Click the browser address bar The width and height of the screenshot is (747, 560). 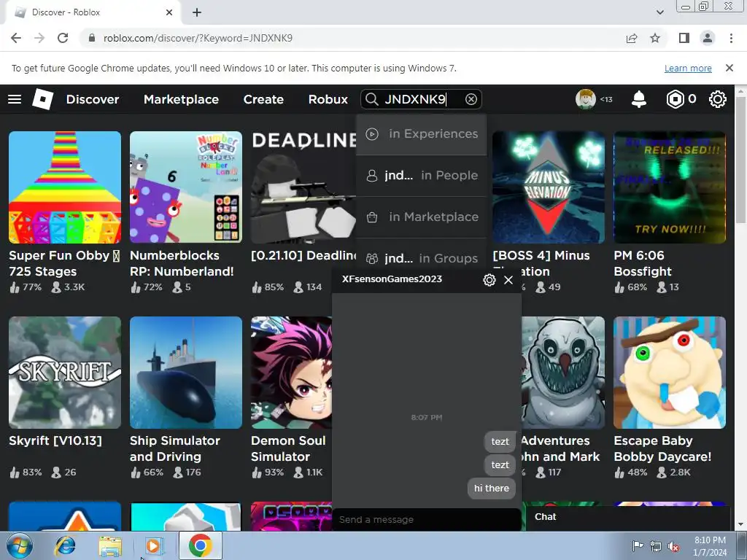point(352,38)
